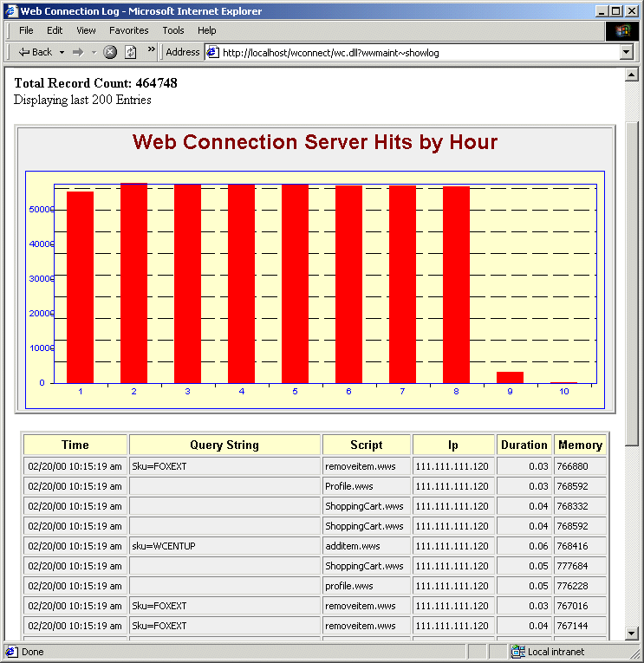Open the Forward button history dropdown

click(94, 52)
